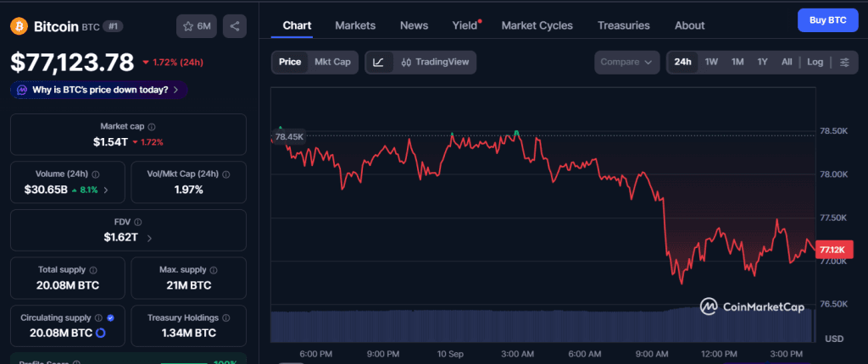Select the line chart icon
The height and width of the screenshot is (364, 868).
point(379,62)
